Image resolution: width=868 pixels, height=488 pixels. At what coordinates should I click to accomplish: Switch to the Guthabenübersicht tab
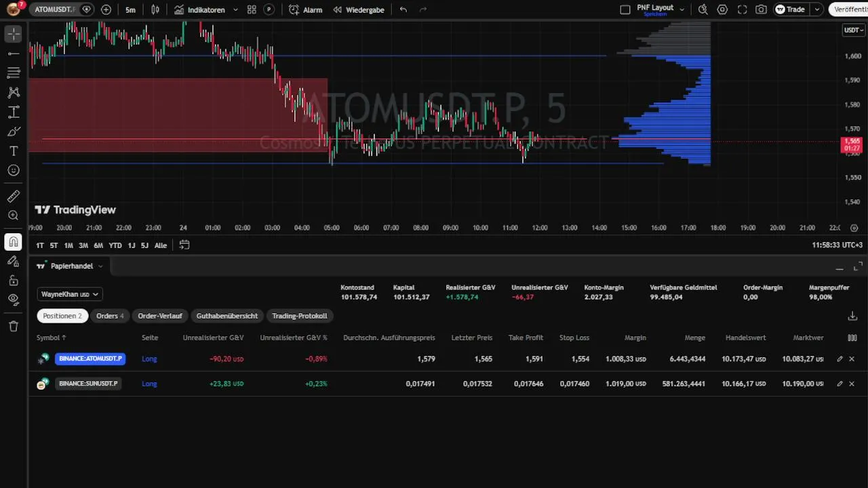227,316
